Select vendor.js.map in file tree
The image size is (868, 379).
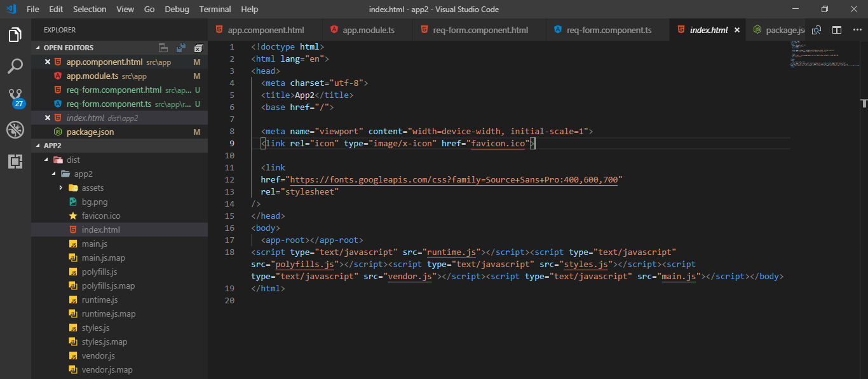tap(119, 370)
